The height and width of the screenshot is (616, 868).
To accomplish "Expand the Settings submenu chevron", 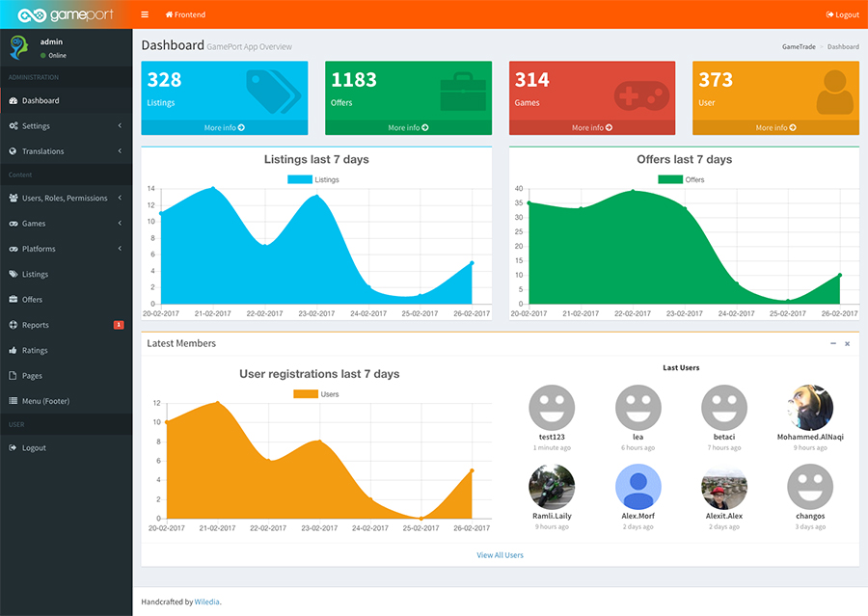I will (x=120, y=125).
